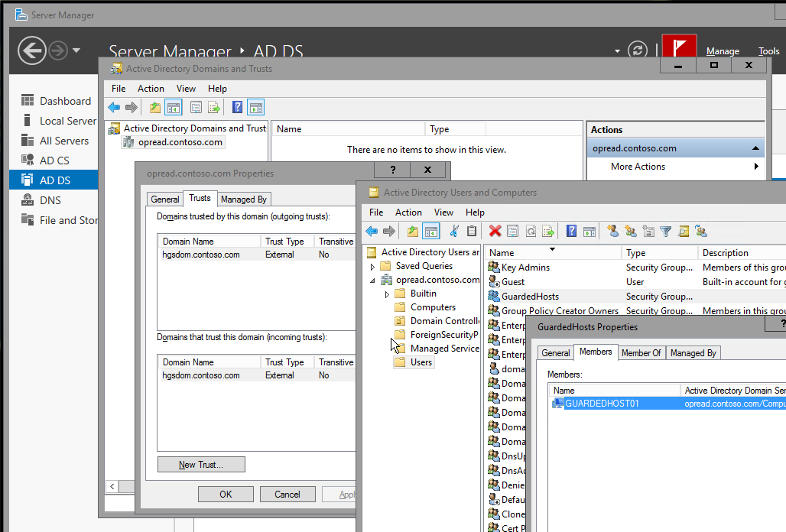Image resolution: width=786 pixels, height=532 pixels.
Task: Open the Action menu in Domains and Trusts
Action: [151, 89]
